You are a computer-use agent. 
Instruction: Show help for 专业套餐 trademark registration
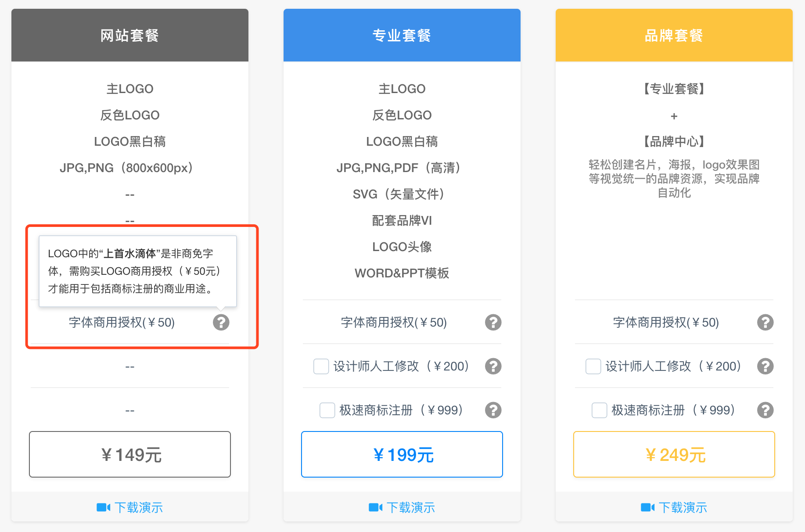coord(493,410)
